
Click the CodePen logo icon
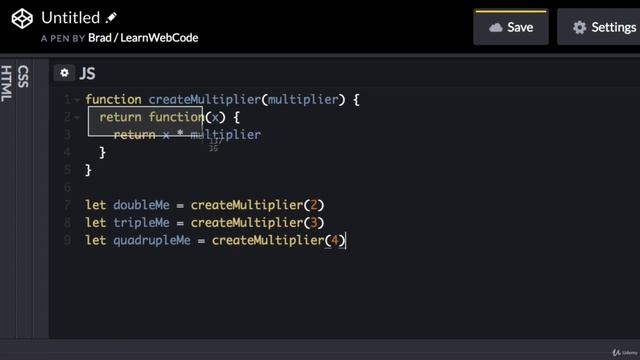coord(22,19)
